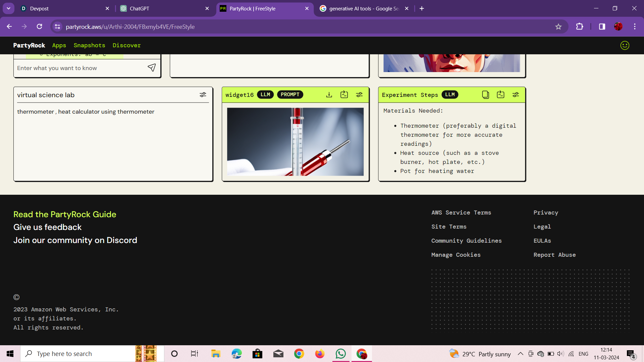Toggle the PROMPT badge on widget16
The height and width of the screenshot is (362, 644).
(290, 95)
